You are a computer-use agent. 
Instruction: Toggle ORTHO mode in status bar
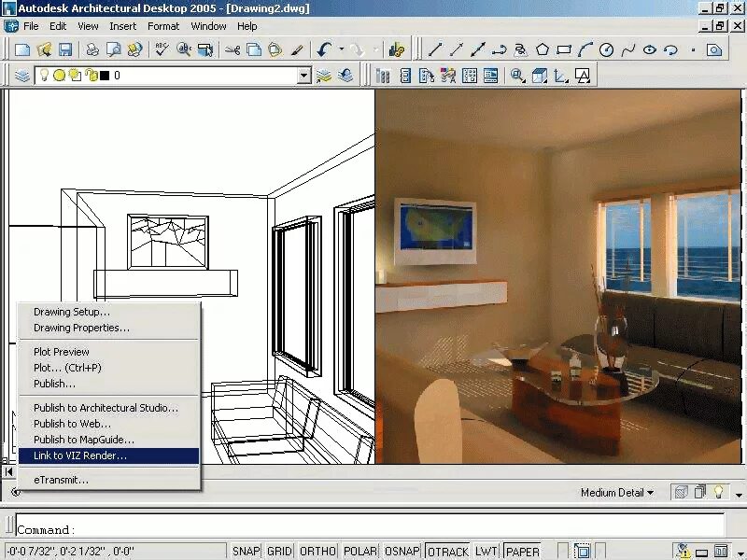point(317,551)
